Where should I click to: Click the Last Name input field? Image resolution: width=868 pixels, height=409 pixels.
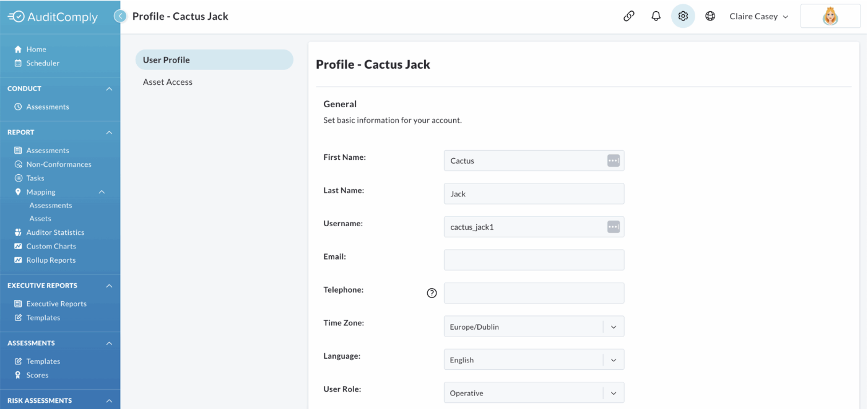tap(534, 194)
